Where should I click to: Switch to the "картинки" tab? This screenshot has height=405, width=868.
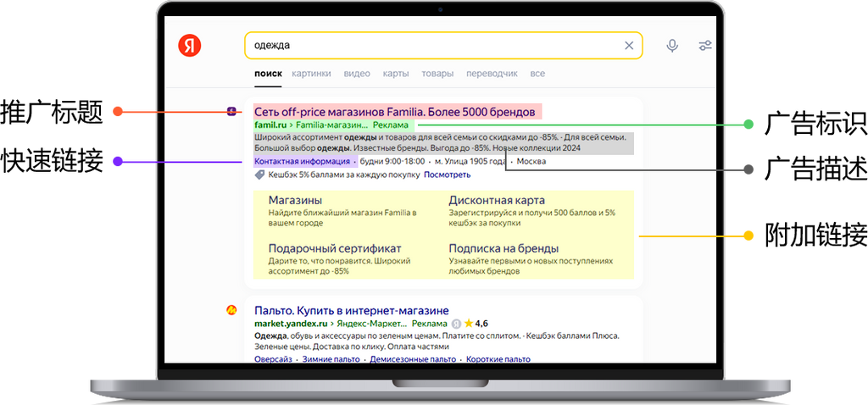pyautogui.click(x=311, y=74)
